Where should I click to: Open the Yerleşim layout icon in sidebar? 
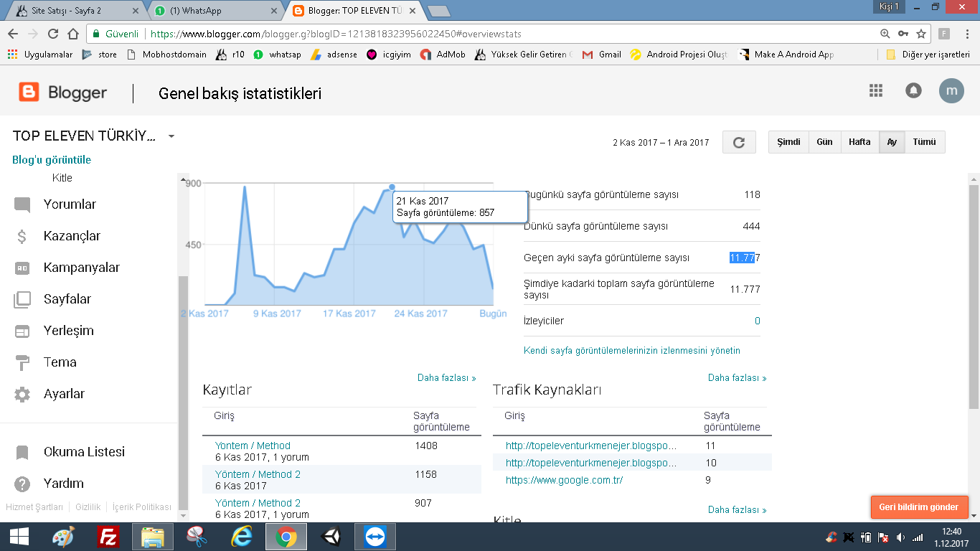point(22,331)
